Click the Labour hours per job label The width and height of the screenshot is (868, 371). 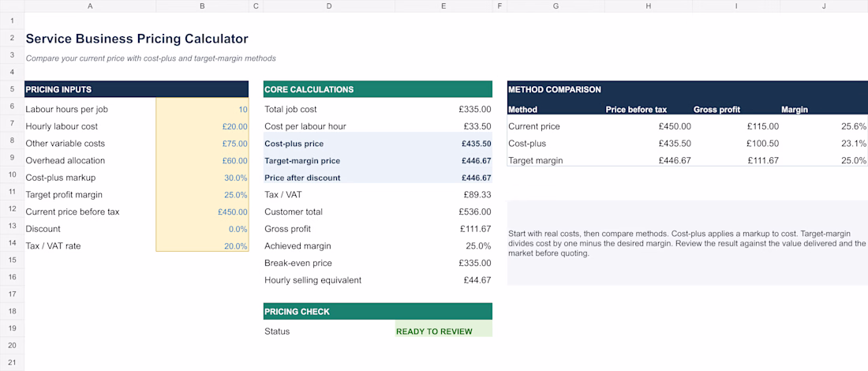66,109
